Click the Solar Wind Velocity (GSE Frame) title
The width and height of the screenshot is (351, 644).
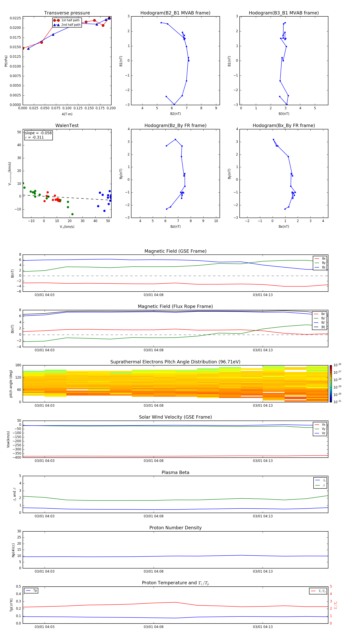(x=175, y=417)
